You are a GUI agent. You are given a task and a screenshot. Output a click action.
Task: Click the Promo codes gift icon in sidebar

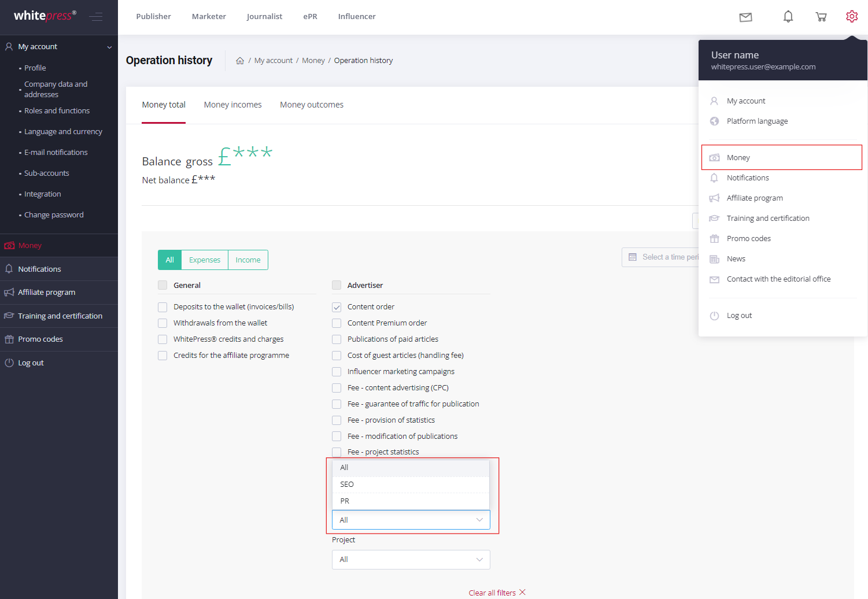9,339
